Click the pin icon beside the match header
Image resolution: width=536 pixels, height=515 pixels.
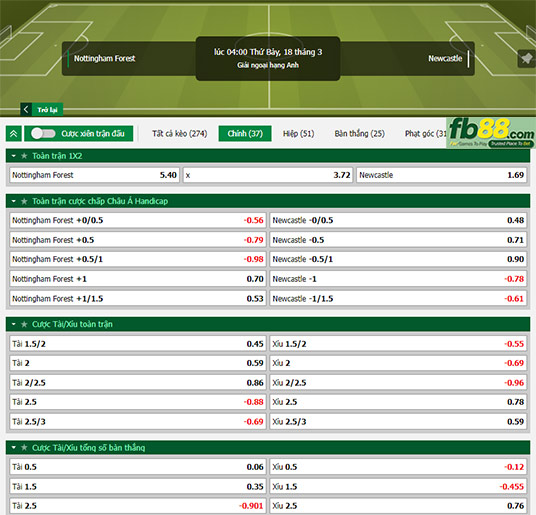click(526, 58)
